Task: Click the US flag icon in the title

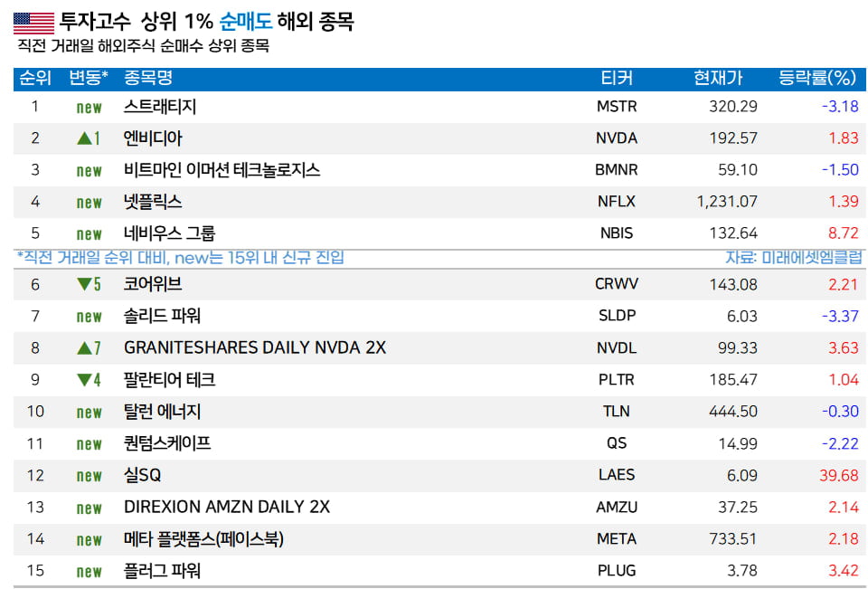Action: tap(33, 23)
